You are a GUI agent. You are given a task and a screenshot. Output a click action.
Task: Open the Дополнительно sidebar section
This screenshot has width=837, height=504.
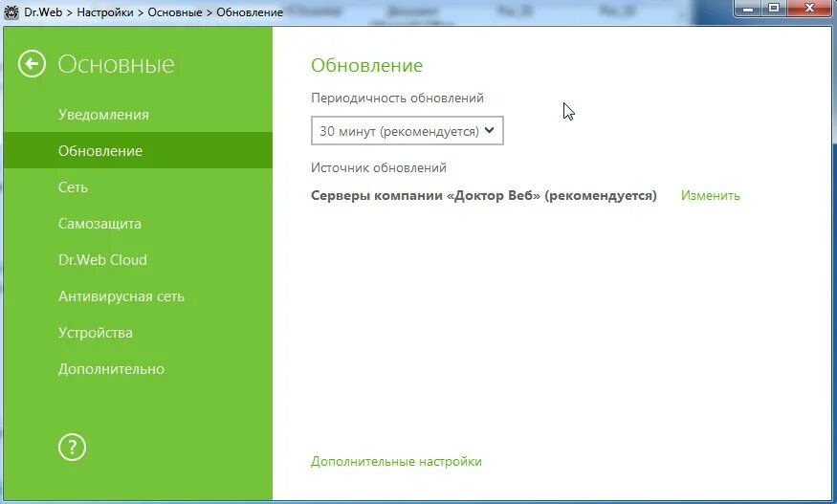point(111,369)
